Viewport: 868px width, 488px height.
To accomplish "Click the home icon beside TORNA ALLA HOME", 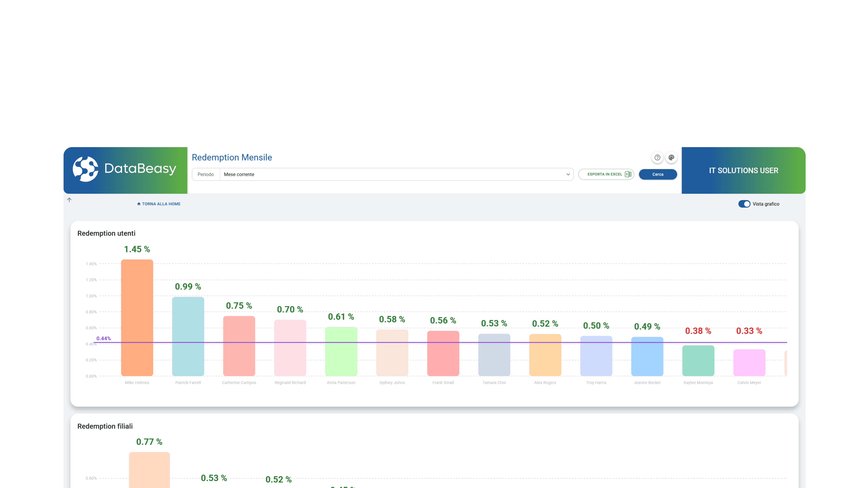I will 139,204.
